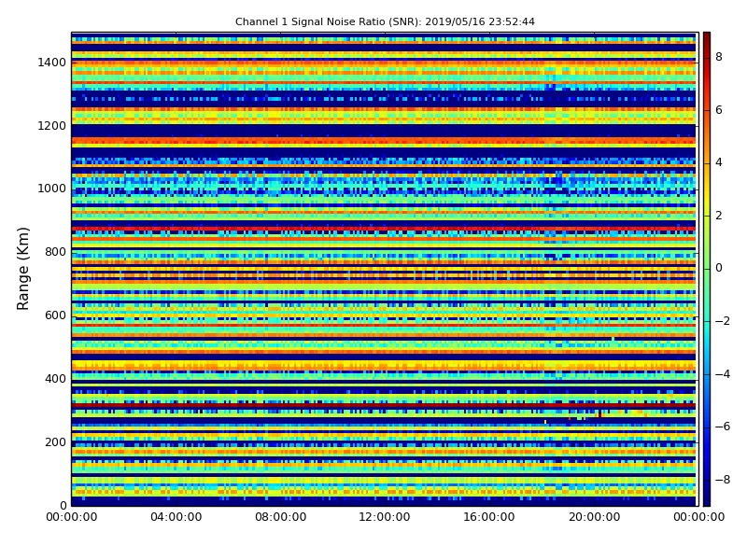Click the 1200 range tick label

pyautogui.click(x=52, y=126)
